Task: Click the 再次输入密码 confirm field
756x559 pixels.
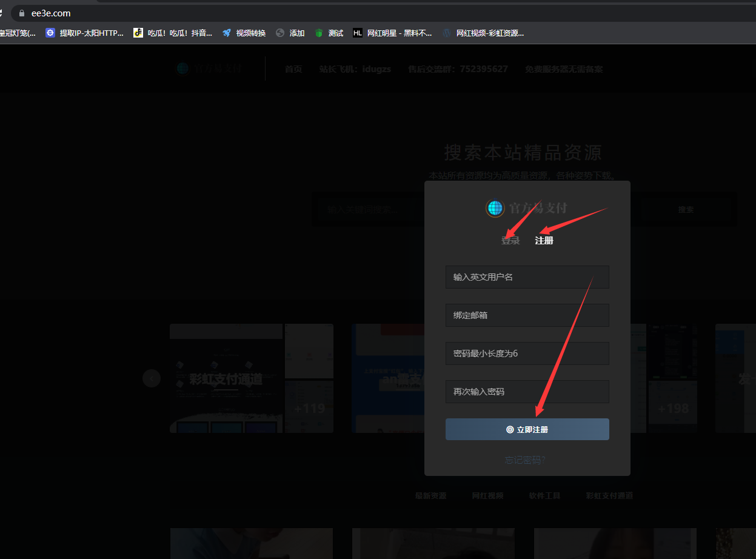Action: click(527, 392)
